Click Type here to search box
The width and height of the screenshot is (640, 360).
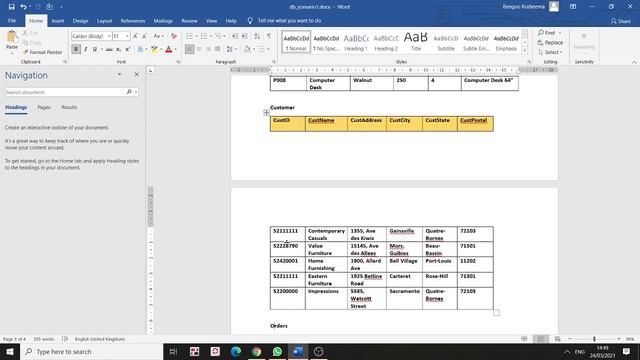click(91, 351)
